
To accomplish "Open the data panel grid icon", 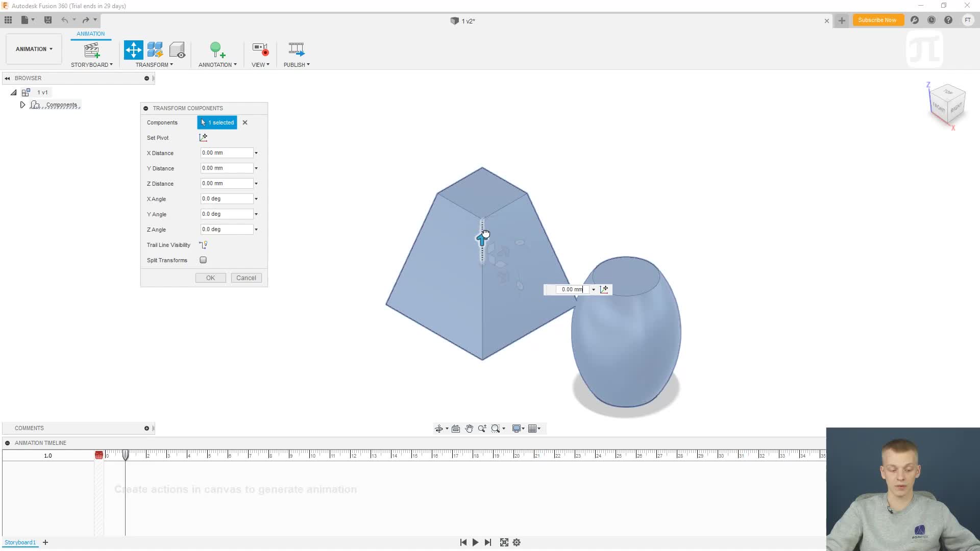I will [8, 20].
